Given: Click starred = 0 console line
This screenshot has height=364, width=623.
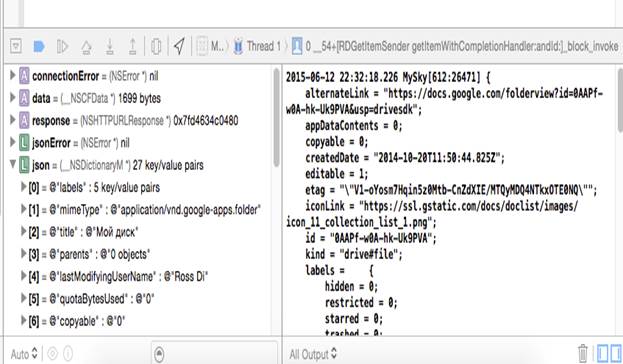Looking at the screenshot, I should pos(354,319).
